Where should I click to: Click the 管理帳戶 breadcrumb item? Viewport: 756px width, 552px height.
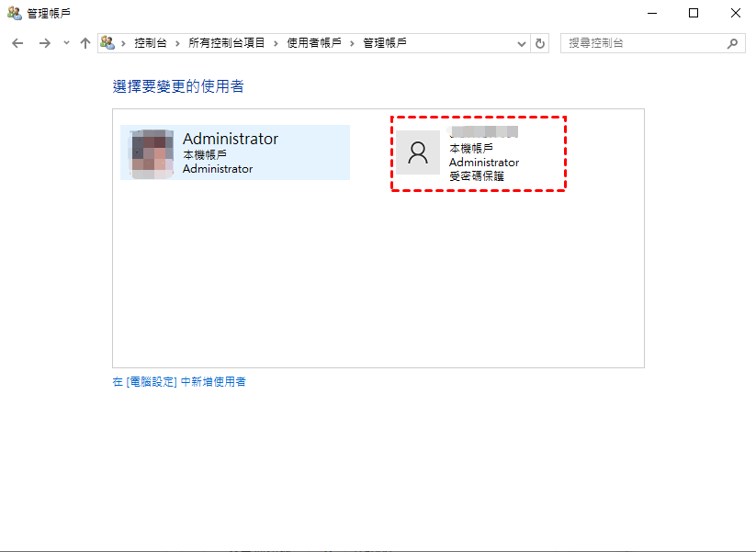[x=385, y=43]
